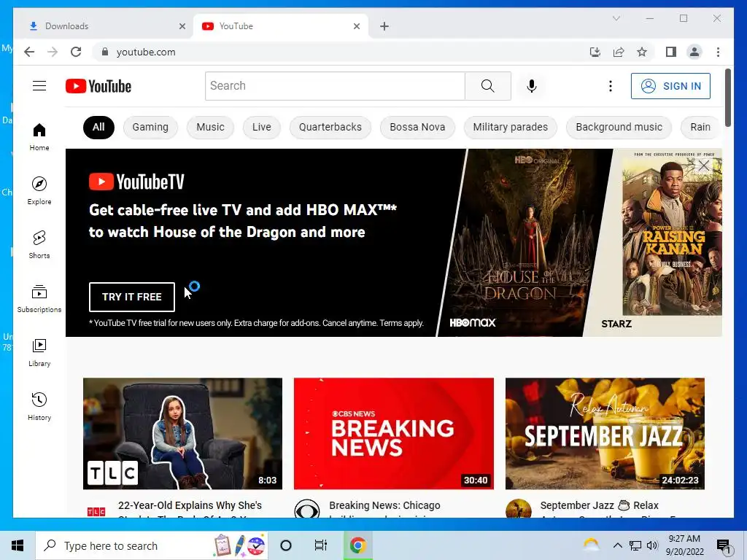The width and height of the screenshot is (747, 560).
Task: Switch to the Downloads tab
Action: pyautogui.click(x=104, y=26)
